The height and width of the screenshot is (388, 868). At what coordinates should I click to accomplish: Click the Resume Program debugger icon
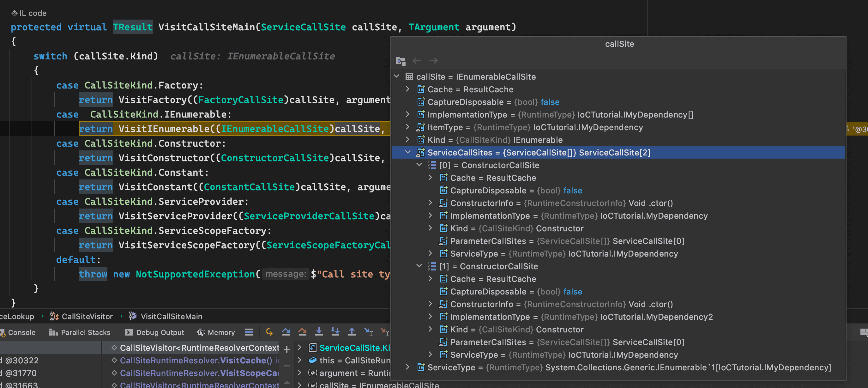(269, 332)
